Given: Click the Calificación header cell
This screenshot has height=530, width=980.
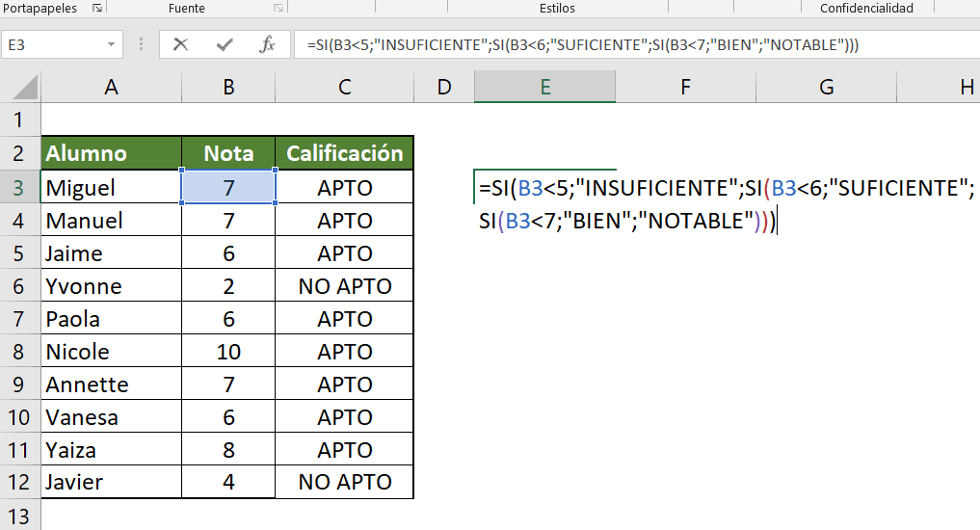Looking at the screenshot, I should (344, 153).
